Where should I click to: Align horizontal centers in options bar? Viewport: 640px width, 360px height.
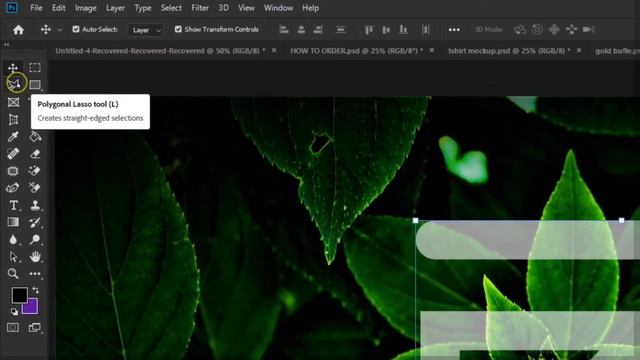[301, 29]
